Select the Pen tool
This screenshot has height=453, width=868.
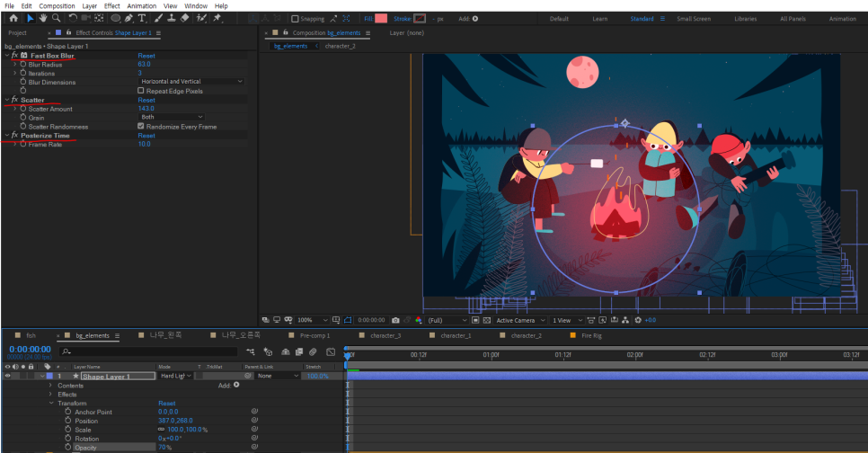tap(129, 18)
